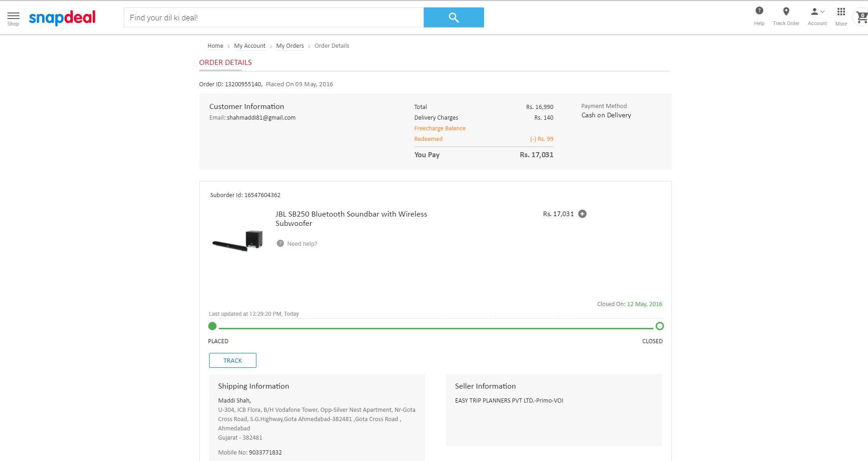This screenshot has width=868, height=461.
Task: Open the More apps grid icon
Action: 841,12
